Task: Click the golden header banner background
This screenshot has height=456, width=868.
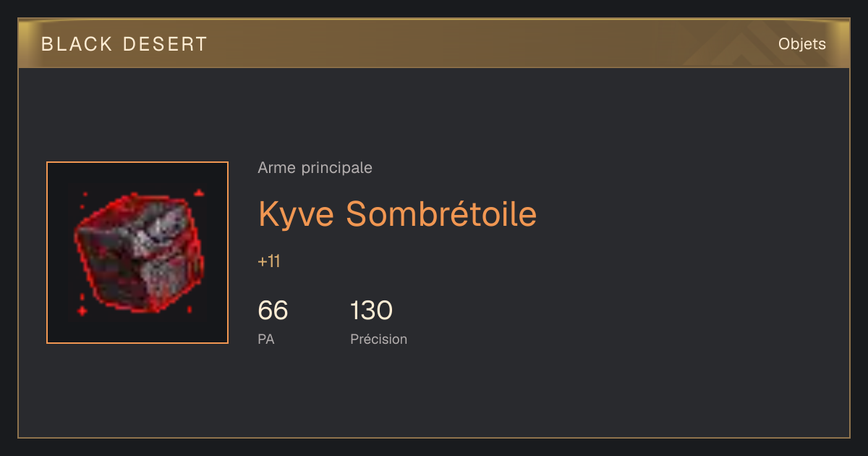Action: [434, 43]
